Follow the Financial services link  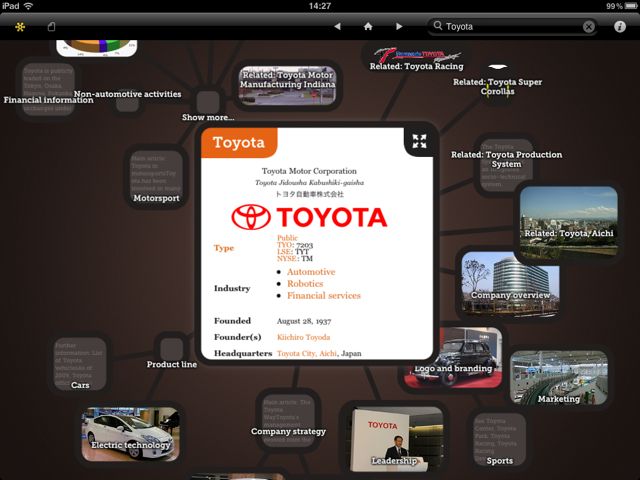324,296
